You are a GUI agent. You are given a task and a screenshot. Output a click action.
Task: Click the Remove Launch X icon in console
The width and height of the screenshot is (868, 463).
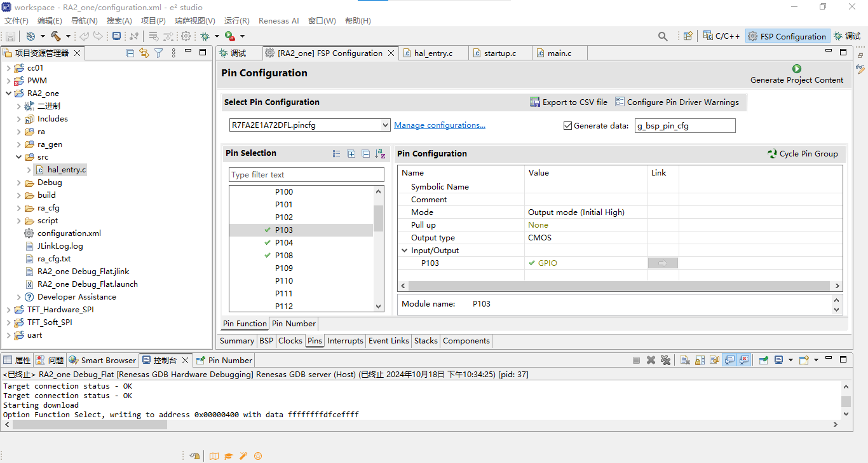click(651, 360)
